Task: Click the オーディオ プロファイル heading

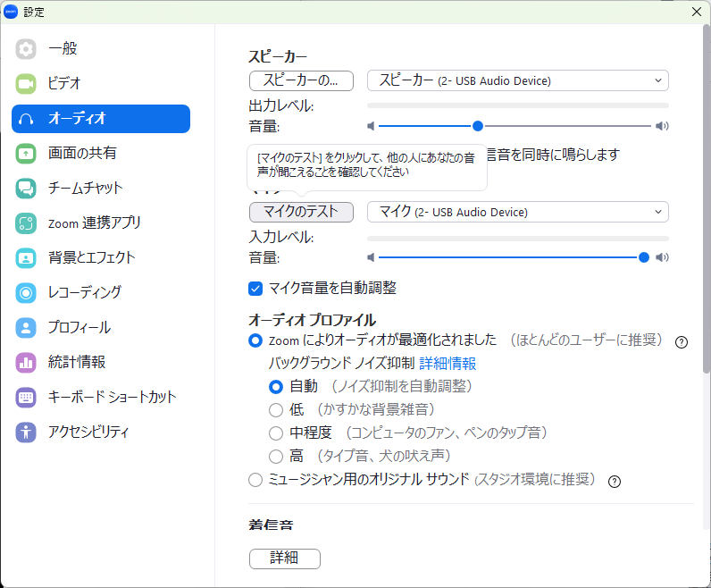Action: point(312,320)
